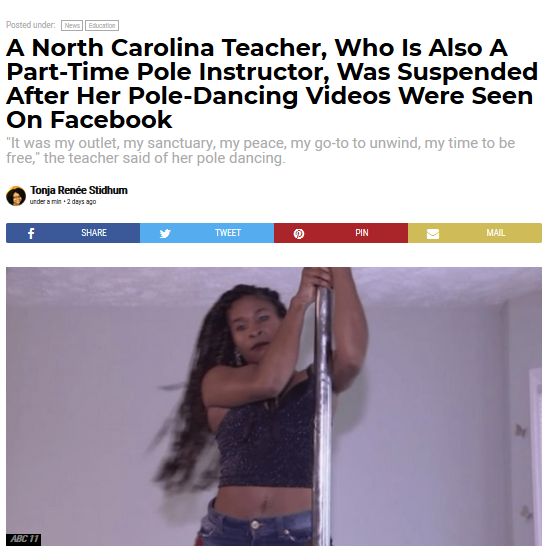Click the pole dancing article image
The image size is (551, 553).
[x=274, y=406]
